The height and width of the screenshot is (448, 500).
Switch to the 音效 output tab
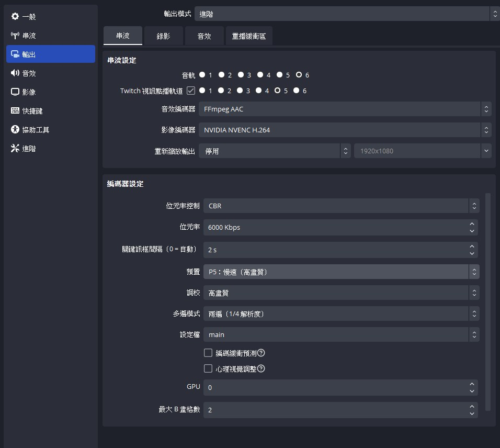click(x=204, y=36)
